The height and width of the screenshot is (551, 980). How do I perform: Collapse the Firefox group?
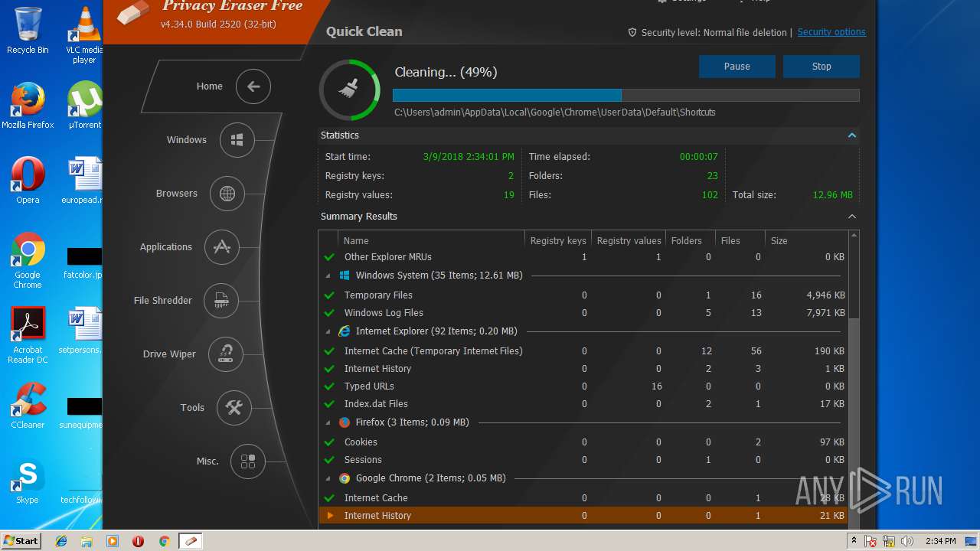point(328,422)
